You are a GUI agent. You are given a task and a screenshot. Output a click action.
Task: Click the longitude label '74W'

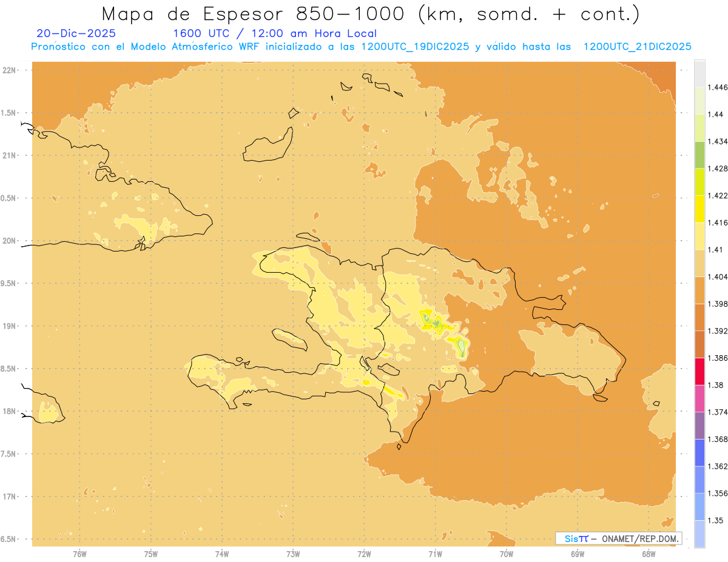[x=221, y=554]
